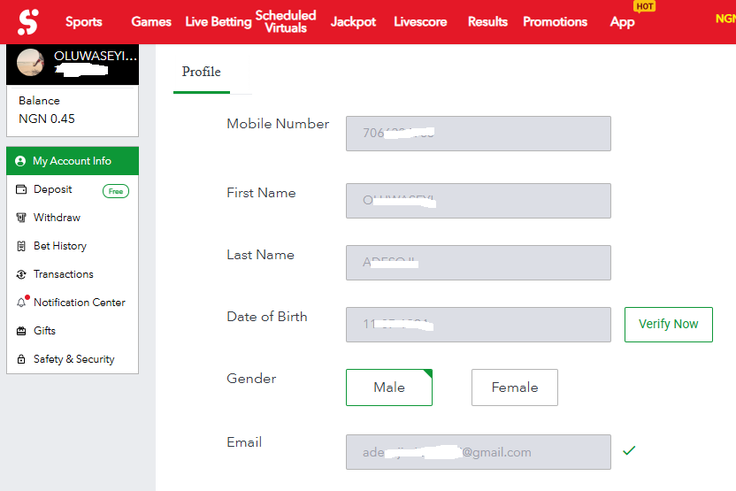View the Promotions page
This screenshot has height=491, width=736.
pyautogui.click(x=555, y=22)
